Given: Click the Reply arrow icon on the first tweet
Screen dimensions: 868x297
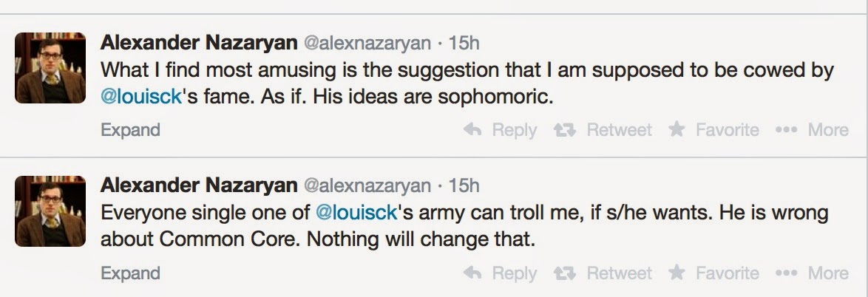Looking at the screenshot, I should pos(472,130).
